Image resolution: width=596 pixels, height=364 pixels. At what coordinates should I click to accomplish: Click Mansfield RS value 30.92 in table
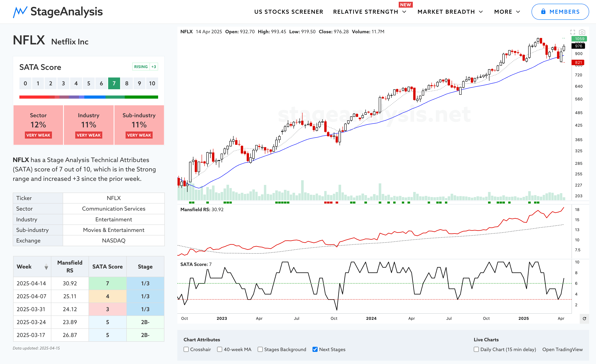[x=70, y=283]
